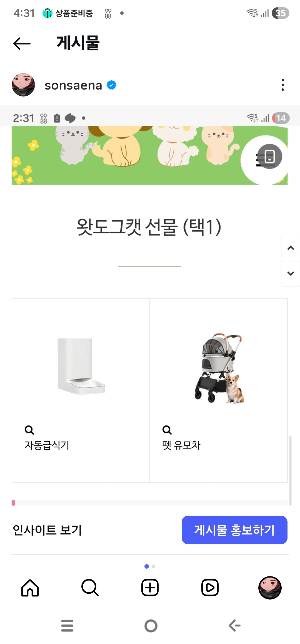Viewport: 300px width, 644px height.
Task: Tap the magnifier icon above 펫 유모차
Action: (167, 430)
